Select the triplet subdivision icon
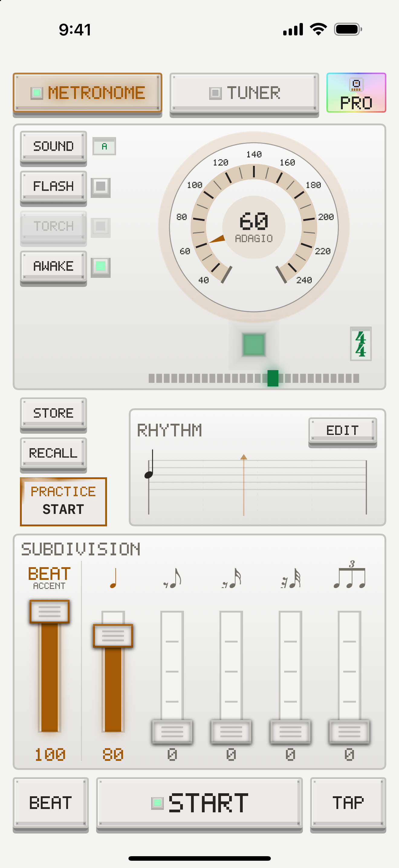Viewport: 399px width, 868px height. pos(349,575)
